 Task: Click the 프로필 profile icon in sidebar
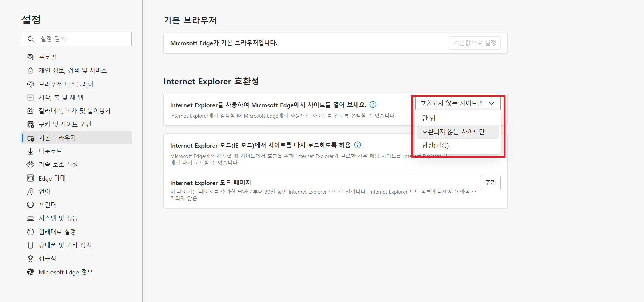point(30,57)
